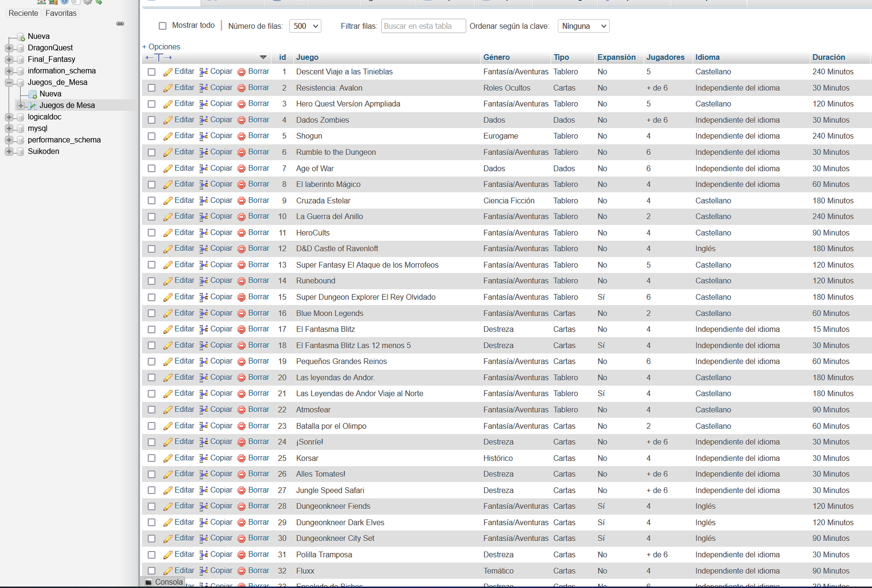The height and width of the screenshot is (588, 872).
Task: Click the new-table icon under Juegos_de_Mesa
Action: pos(32,94)
